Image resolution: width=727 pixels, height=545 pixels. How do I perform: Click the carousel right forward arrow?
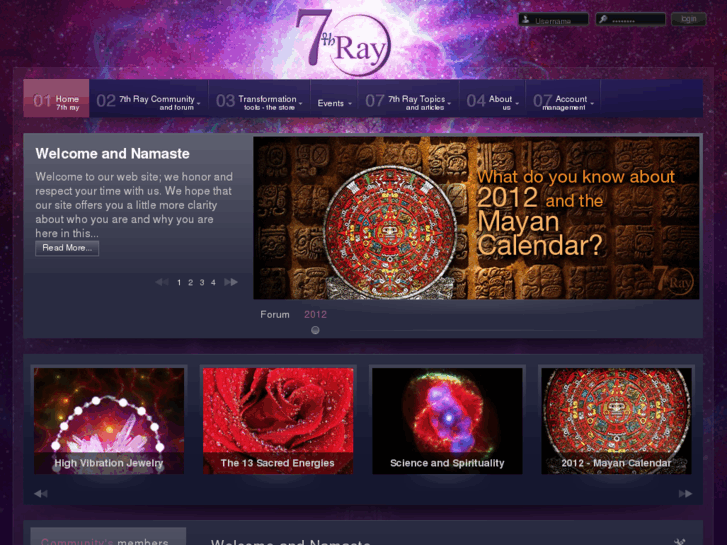click(x=685, y=494)
